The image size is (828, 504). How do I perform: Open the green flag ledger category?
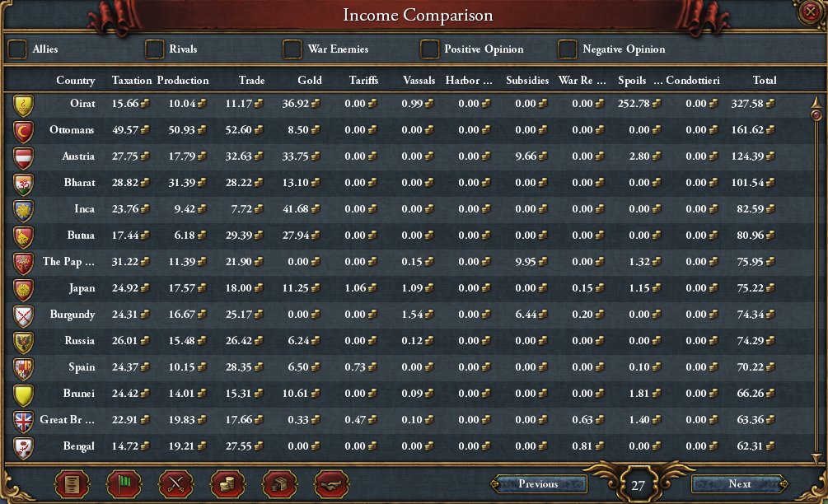click(124, 484)
